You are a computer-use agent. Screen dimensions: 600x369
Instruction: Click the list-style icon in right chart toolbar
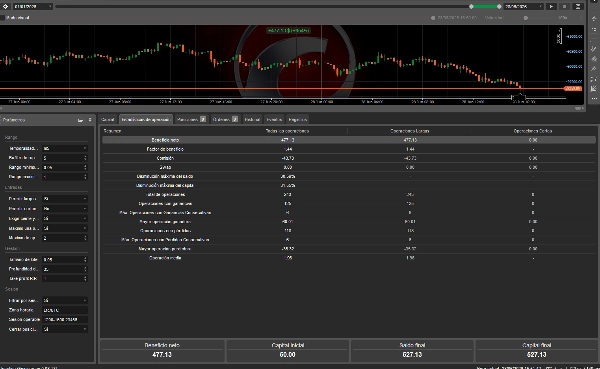(594, 29)
